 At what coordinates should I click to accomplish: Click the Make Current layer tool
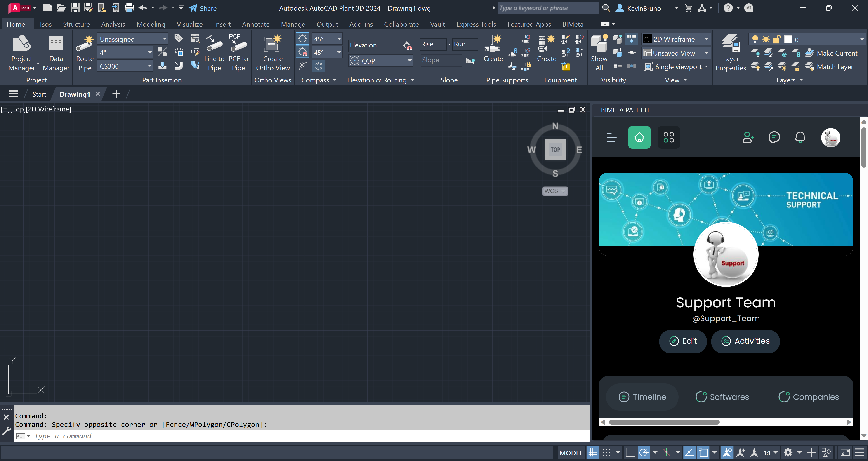[x=832, y=53]
